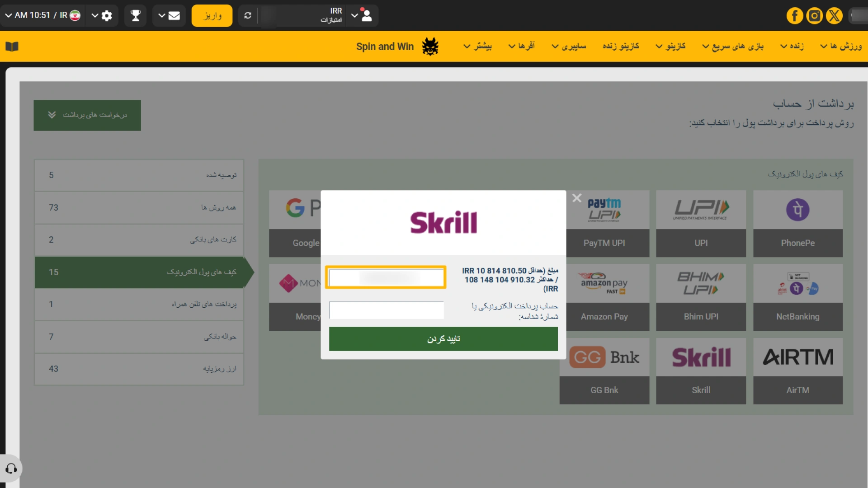868x488 pixels.
Task: Open the book icon in the yellow bar
Action: pos(12,46)
